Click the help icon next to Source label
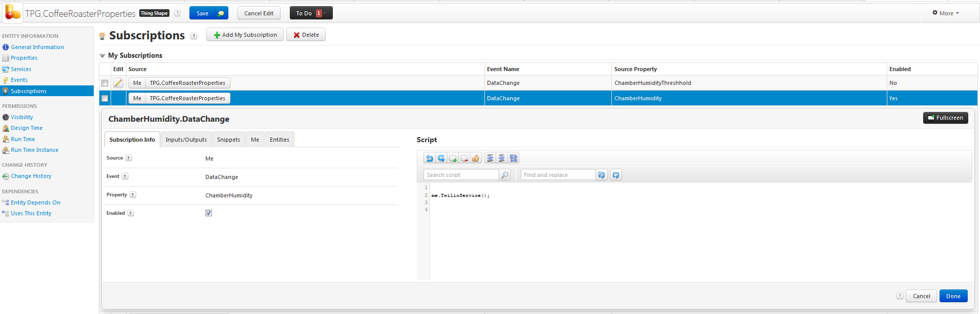Image resolution: width=980 pixels, height=314 pixels. 129,158
